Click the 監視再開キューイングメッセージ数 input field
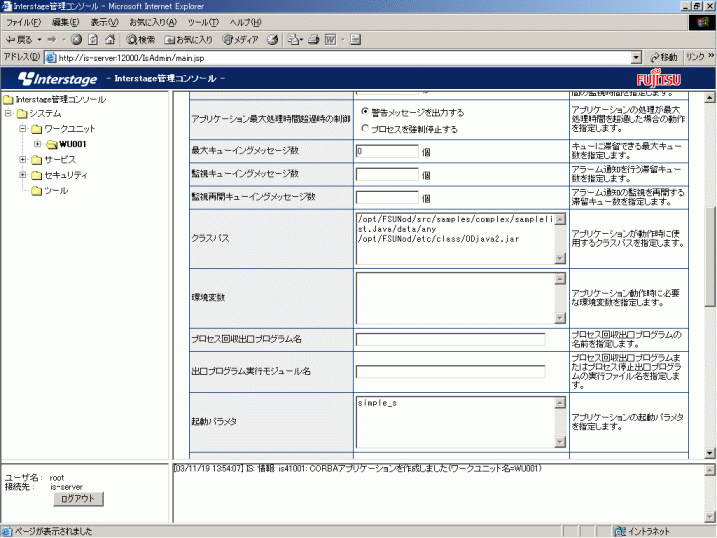This screenshot has height=538, width=717. coord(387,197)
